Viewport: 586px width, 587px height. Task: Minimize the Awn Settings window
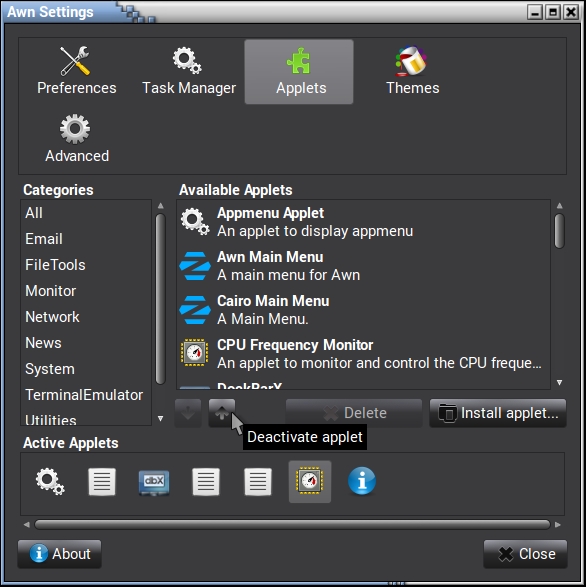pyautogui.click(x=535, y=12)
